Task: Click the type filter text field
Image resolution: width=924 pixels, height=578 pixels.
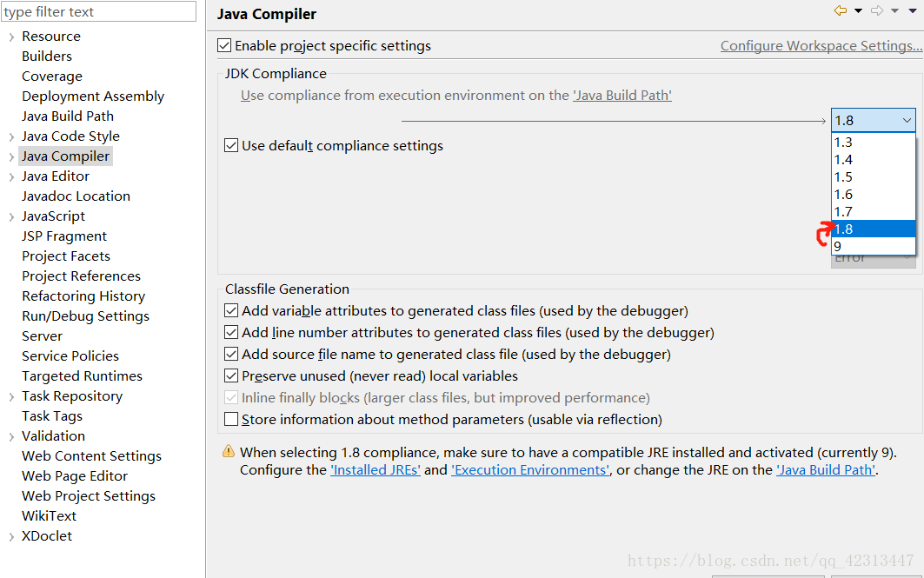Action: pos(99,12)
